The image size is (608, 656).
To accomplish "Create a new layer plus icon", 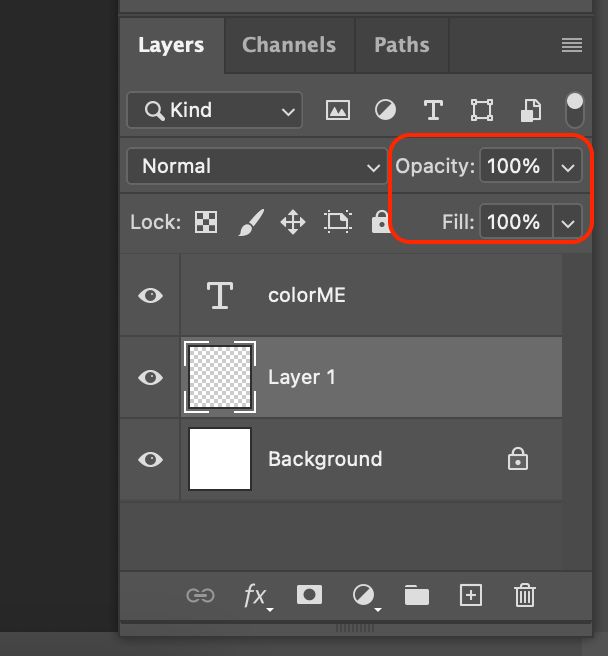I will click(x=471, y=595).
